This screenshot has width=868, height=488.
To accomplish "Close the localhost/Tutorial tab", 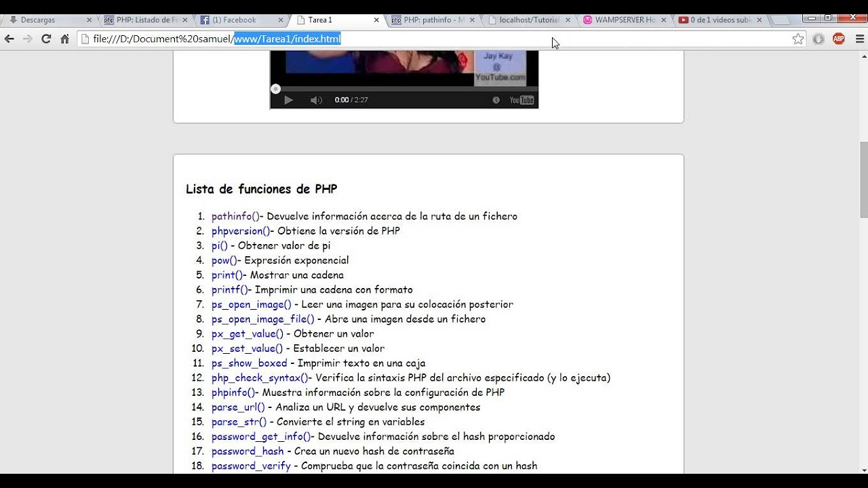I will [568, 20].
